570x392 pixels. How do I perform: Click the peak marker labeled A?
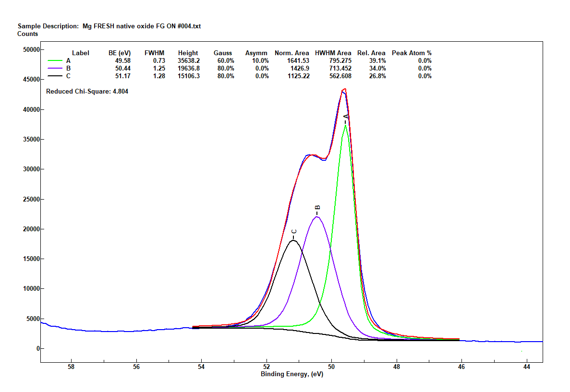click(x=346, y=117)
